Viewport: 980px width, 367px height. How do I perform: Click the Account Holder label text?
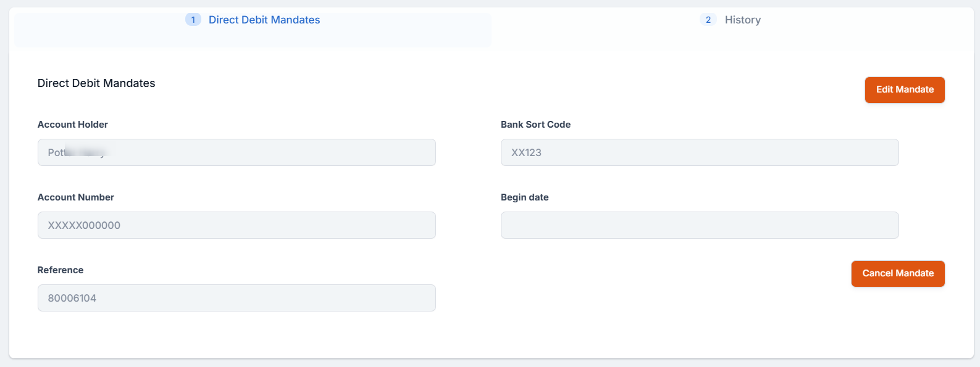click(72, 125)
